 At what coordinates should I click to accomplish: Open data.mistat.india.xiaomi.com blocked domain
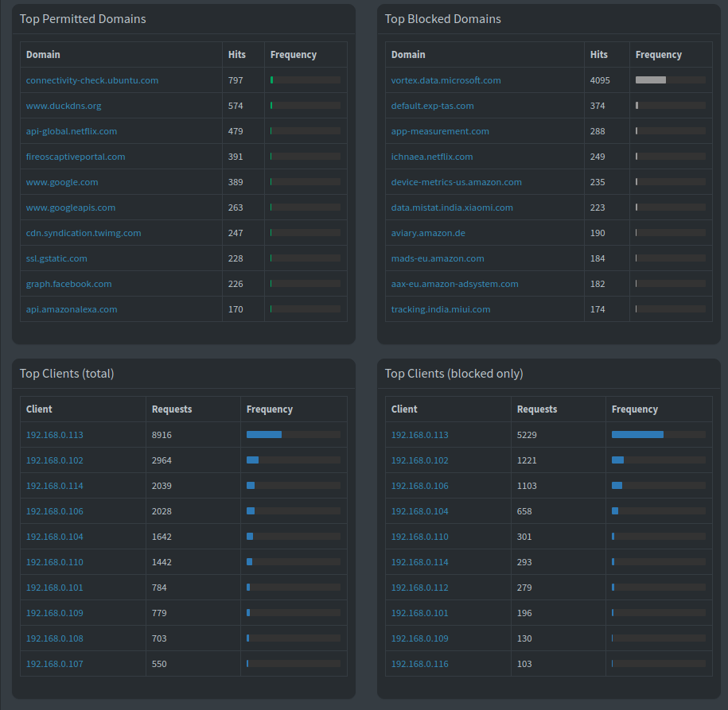tap(451, 208)
